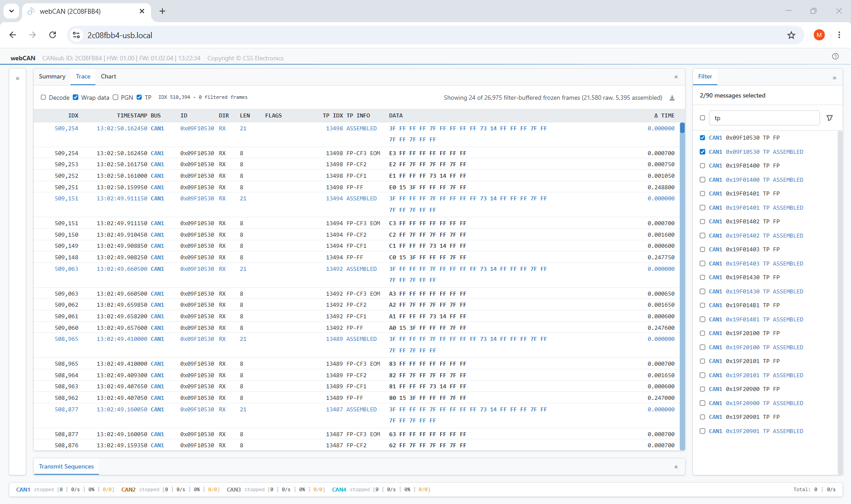The height and width of the screenshot is (504, 851).
Task: Toggle the select-all filter checkbox
Action: tap(702, 118)
